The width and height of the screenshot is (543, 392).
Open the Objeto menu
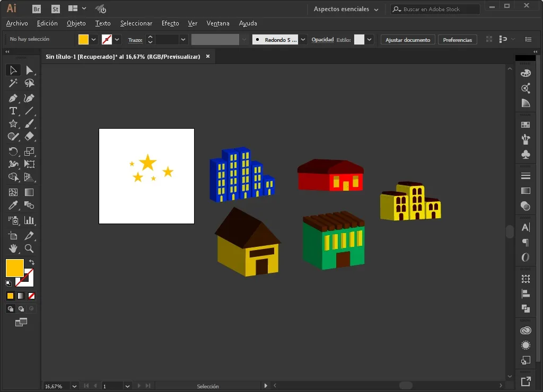click(x=76, y=23)
